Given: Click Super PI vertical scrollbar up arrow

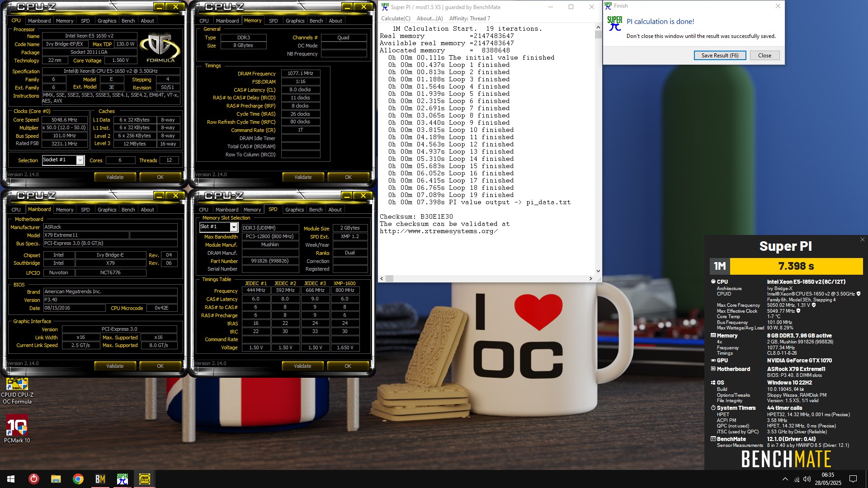Looking at the screenshot, I should 598,27.
